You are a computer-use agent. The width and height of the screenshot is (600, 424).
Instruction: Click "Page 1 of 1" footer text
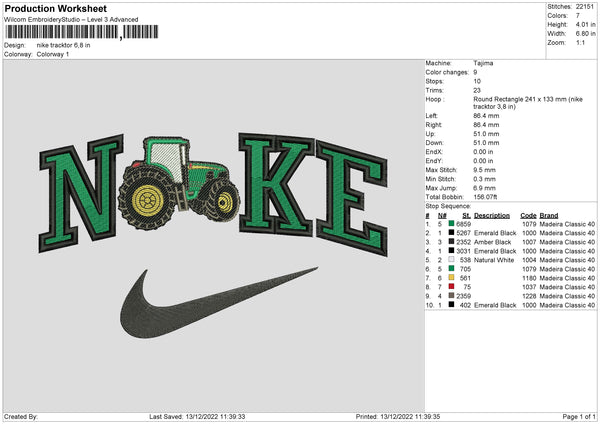coord(579,417)
